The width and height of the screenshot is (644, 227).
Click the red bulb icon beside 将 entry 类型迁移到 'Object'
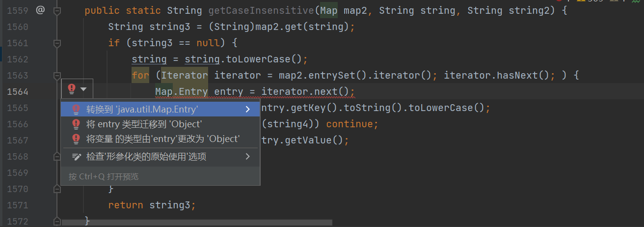[x=76, y=124]
